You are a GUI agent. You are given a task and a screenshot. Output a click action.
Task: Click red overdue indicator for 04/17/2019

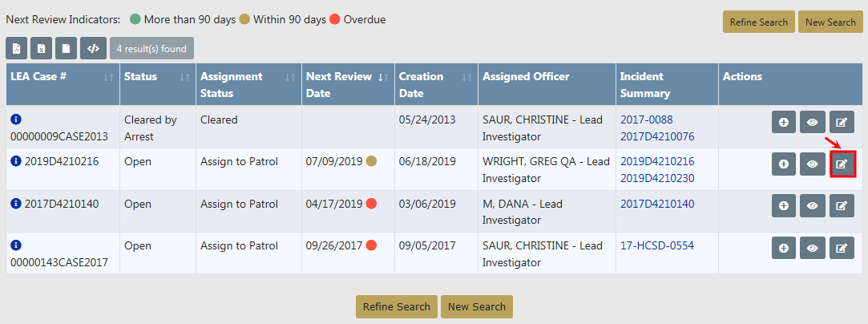(x=371, y=204)
